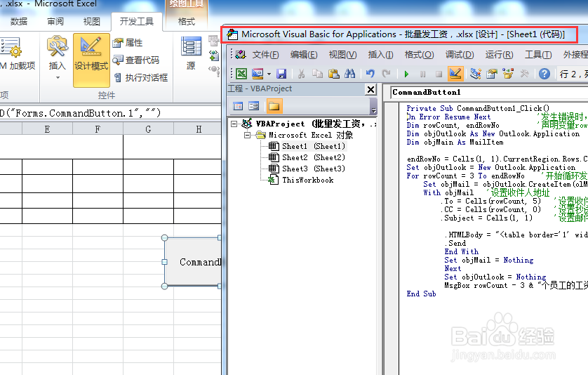
Task: Click the View Code icon in project panel
Action: pos(238,106)
